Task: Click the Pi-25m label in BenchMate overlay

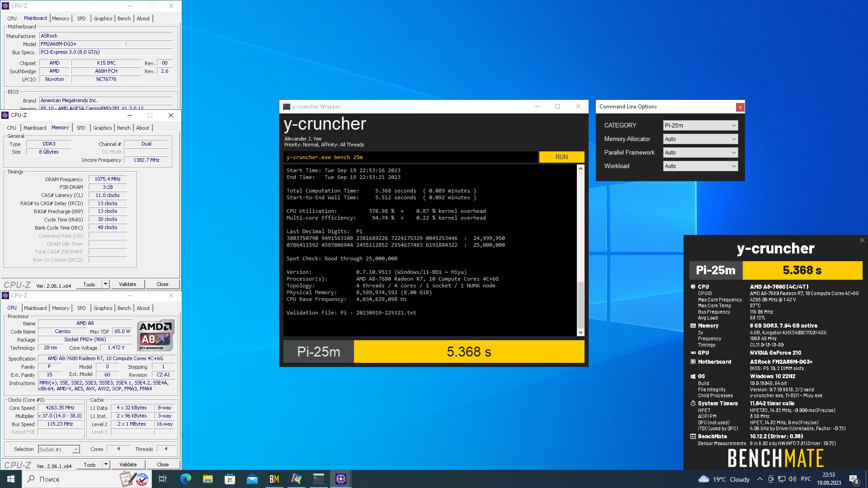Action: tap(716, 270)
